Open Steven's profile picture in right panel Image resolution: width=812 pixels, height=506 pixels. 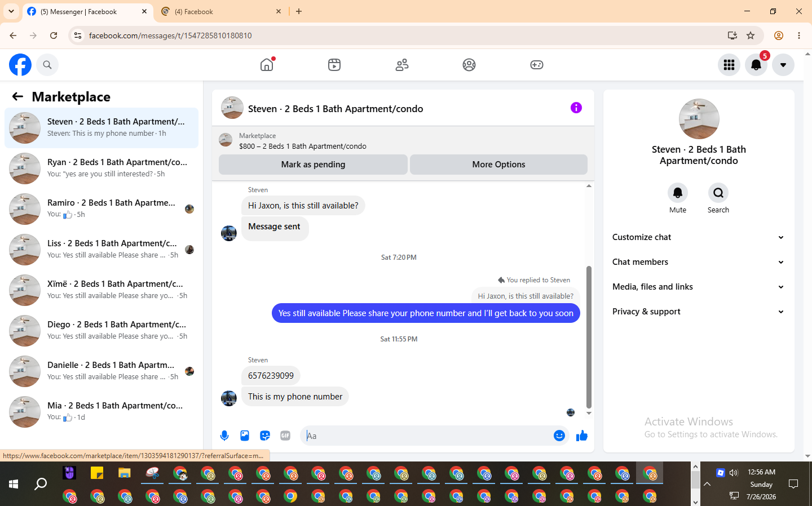point(699,119)
